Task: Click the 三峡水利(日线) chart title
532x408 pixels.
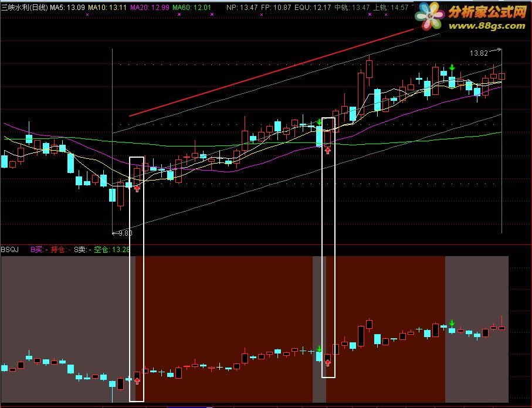Action: click(25, 7)
